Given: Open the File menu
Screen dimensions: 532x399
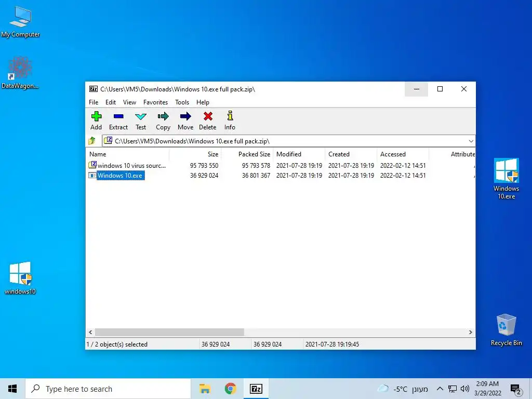Looking at the screenshot, I should click(x=94, y=102).
